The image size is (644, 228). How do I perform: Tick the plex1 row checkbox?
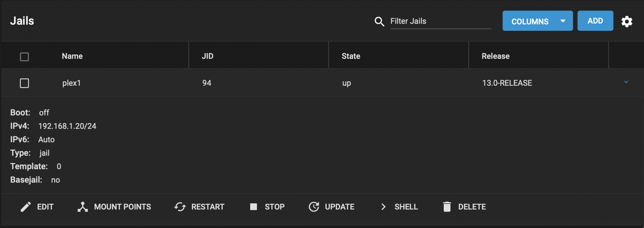pyautogui.click(x=24, y=83)
